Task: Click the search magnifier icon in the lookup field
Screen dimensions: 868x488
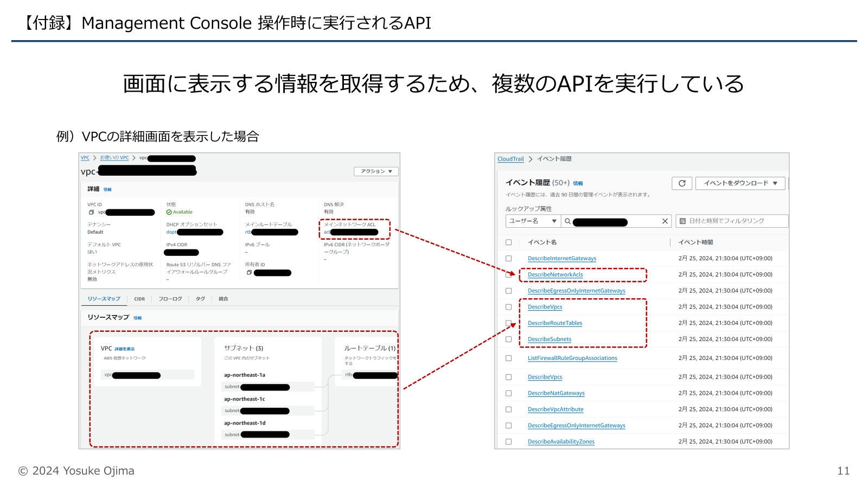Action: click(567, 221)
